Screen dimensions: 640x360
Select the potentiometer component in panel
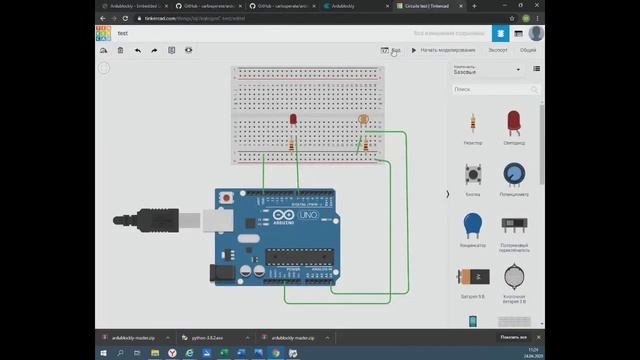514,179
